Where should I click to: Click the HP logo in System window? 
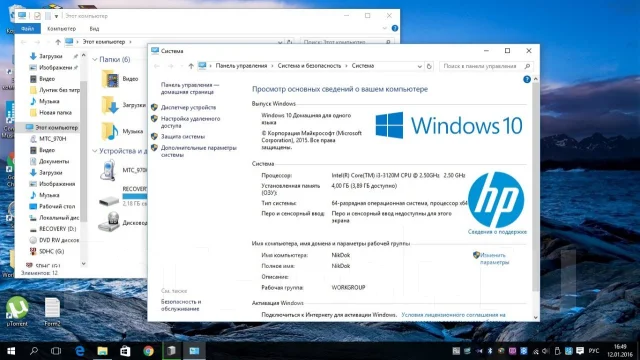pyautogui.click(x=496, y=200)
